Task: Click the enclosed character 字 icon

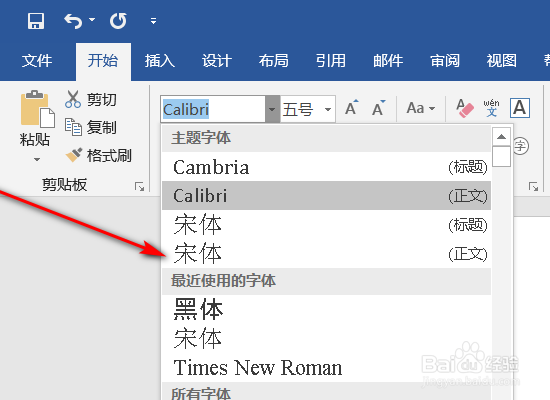Action: pos(521,146)
